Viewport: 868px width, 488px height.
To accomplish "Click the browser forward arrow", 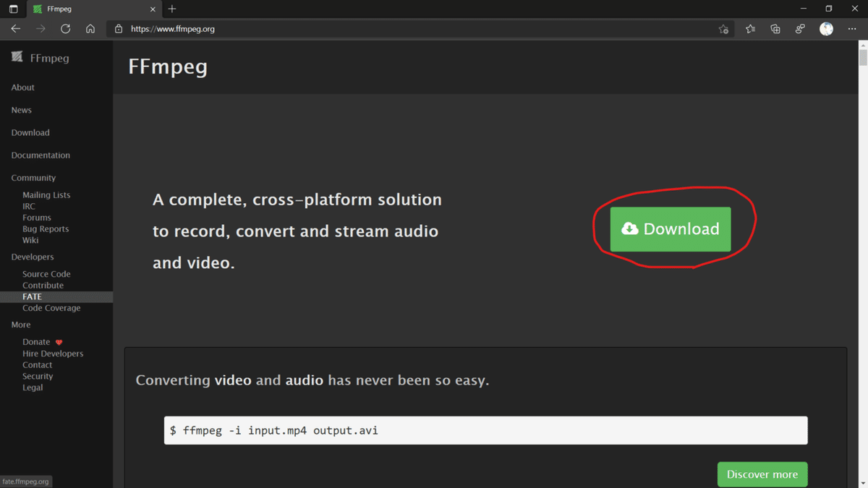I will [x=41, y=29].
